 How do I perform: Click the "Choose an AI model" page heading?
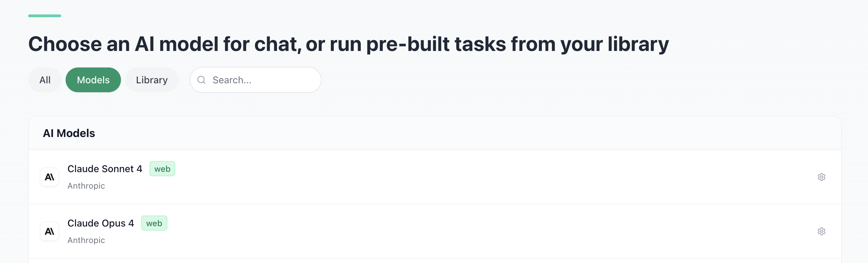click(x=348, y=44)
